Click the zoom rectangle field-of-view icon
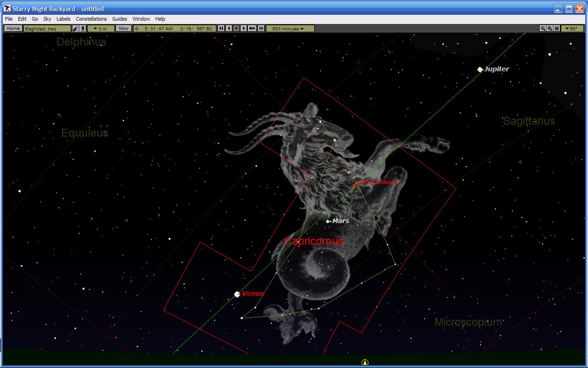The image size is (588, 368). [557, 29]
